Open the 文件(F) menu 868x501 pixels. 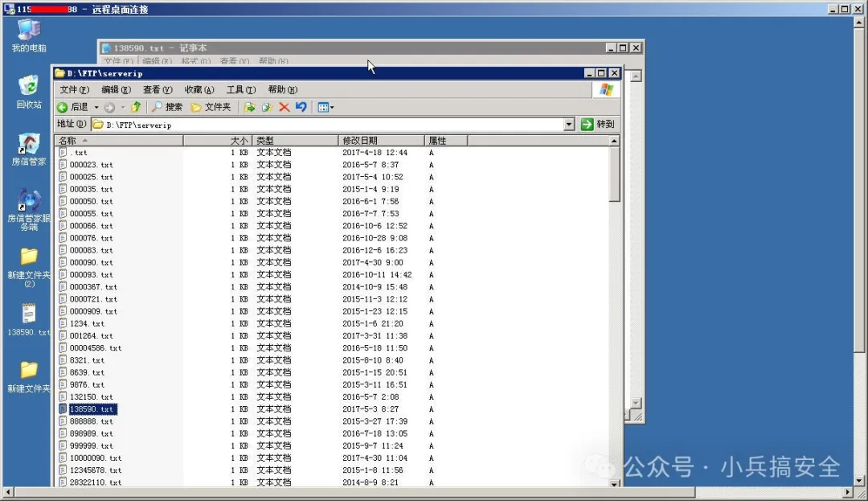(x=74, y=89)
